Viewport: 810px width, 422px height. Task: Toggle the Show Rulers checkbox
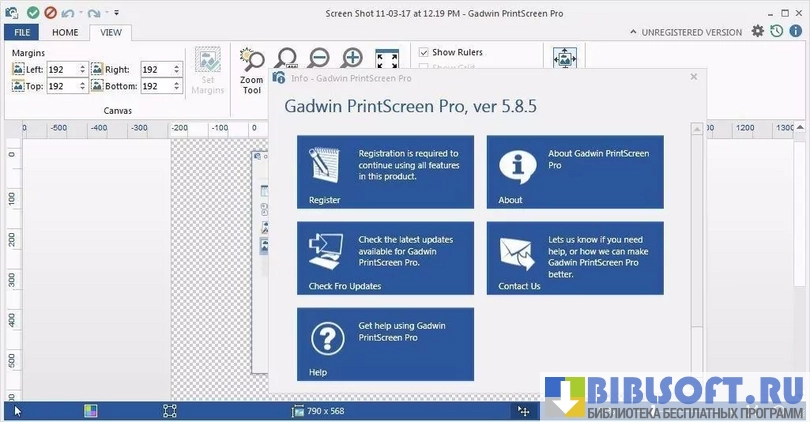pos(424,52)
